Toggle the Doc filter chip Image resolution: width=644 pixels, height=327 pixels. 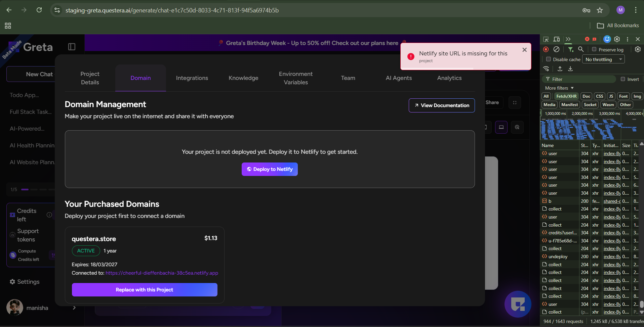pos(587,96)
